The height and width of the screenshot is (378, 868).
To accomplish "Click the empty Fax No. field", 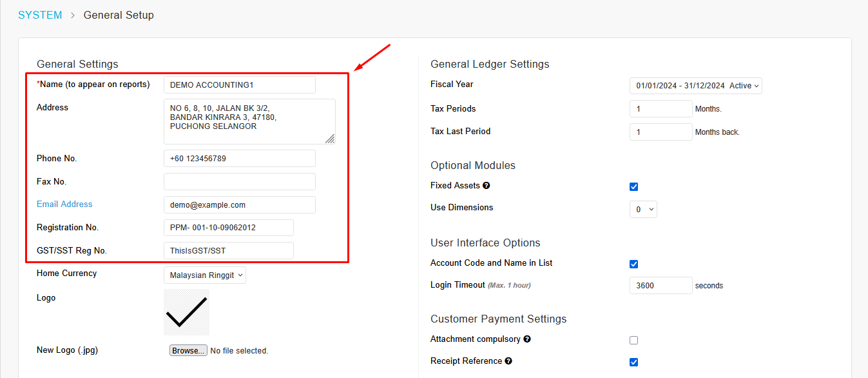I will (x=239, y=182).
